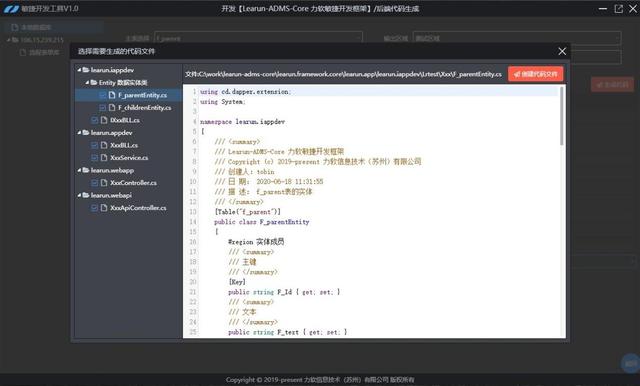Click the pop-out window icon in title bar
The image size is (640, 386).
point(619,9)
